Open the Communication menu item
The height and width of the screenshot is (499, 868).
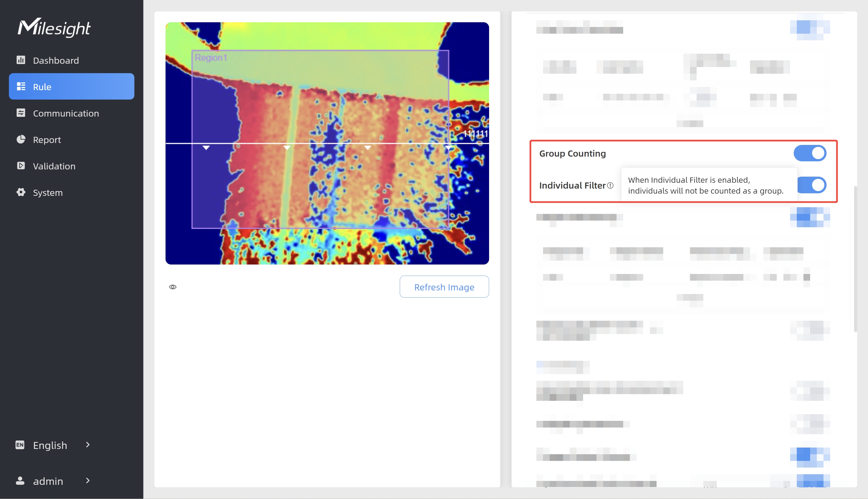click(66, 113)
